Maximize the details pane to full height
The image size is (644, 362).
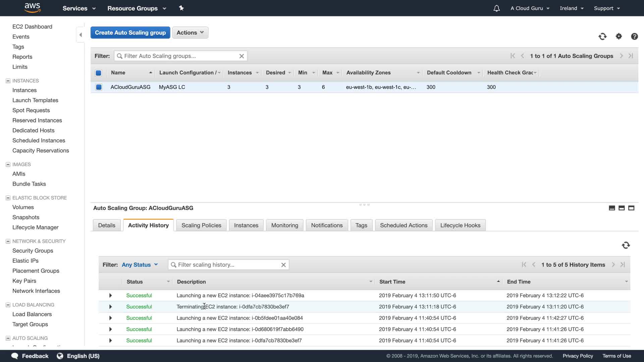[x=631, y=208]
